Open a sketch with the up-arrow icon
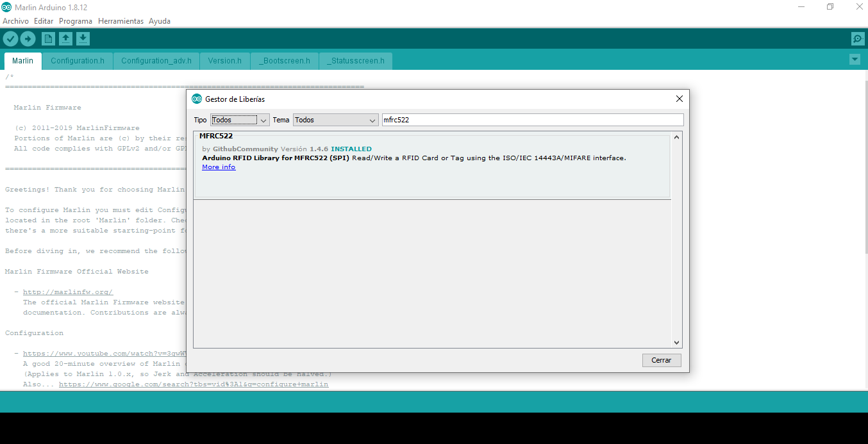The height and width of the screenshot is (444, 868). pos(65,39)
